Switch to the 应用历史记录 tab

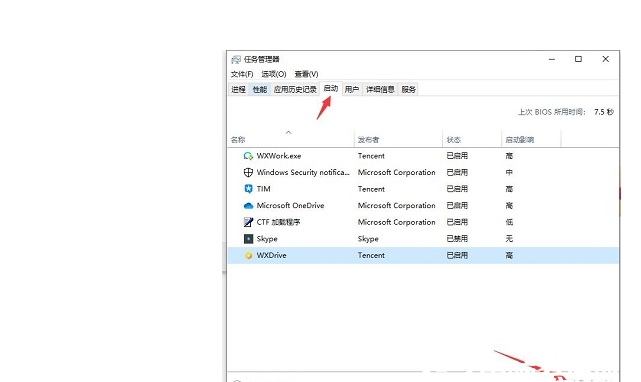pyautogui.click(x=295, y=89)
